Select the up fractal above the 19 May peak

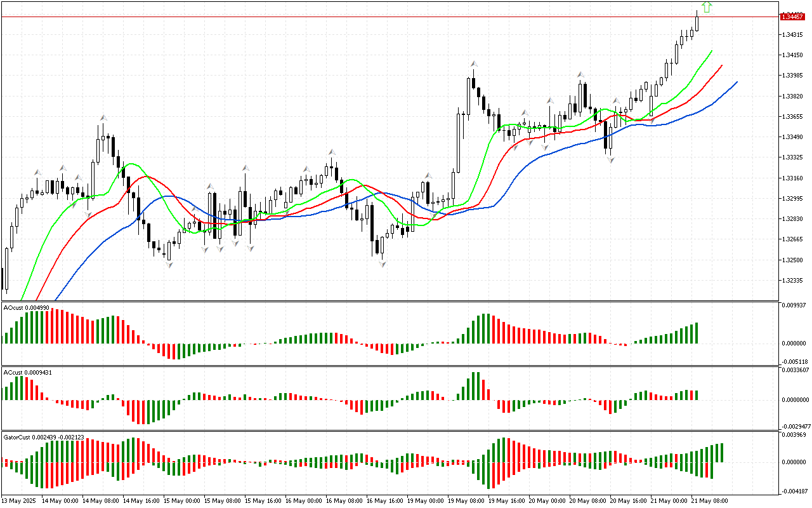click(473, 65)
